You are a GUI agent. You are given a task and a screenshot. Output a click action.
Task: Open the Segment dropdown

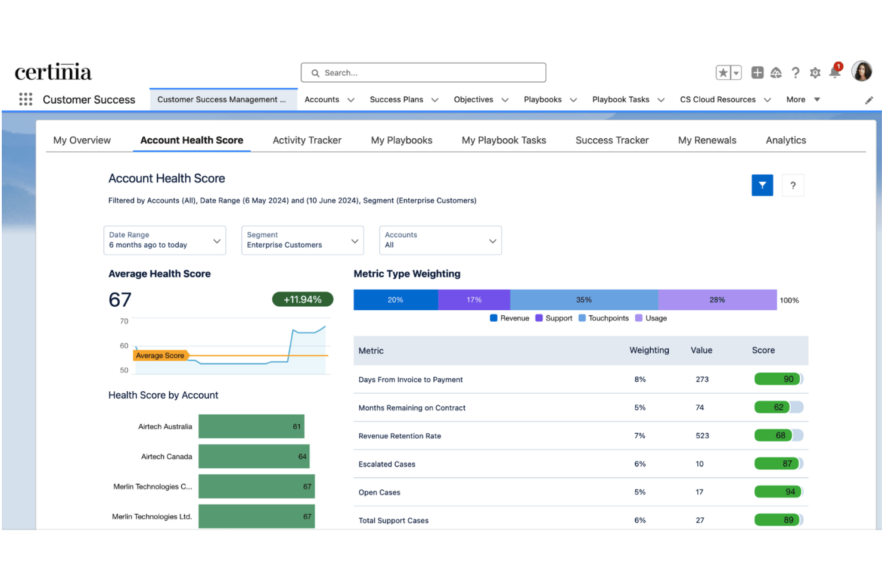(x=303, y=240)
